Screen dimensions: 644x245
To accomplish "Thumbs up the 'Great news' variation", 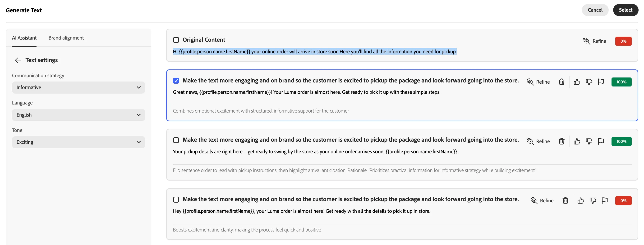I will (577, 82).
